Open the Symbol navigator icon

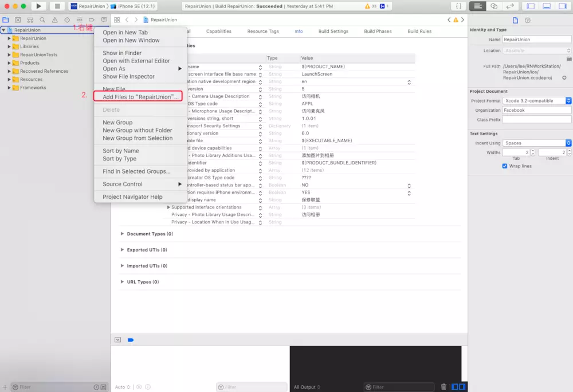point(30,19)
